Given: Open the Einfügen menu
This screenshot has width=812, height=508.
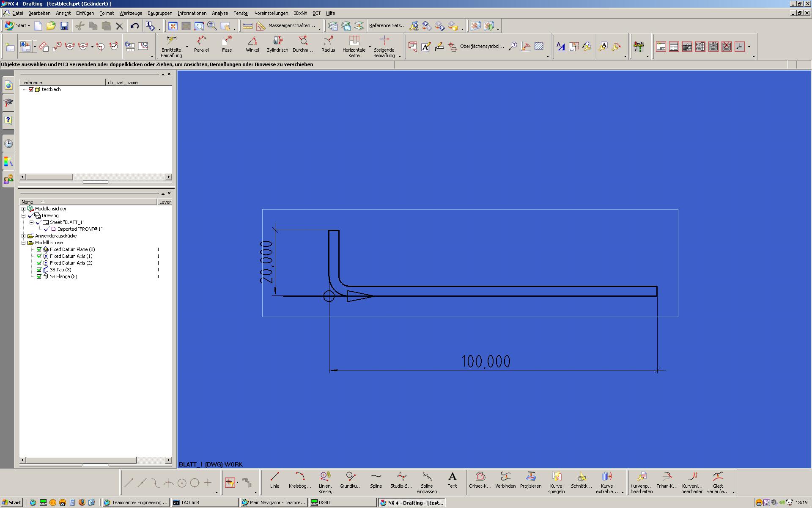Looking at the screenshot, I should tap(85, 13).
